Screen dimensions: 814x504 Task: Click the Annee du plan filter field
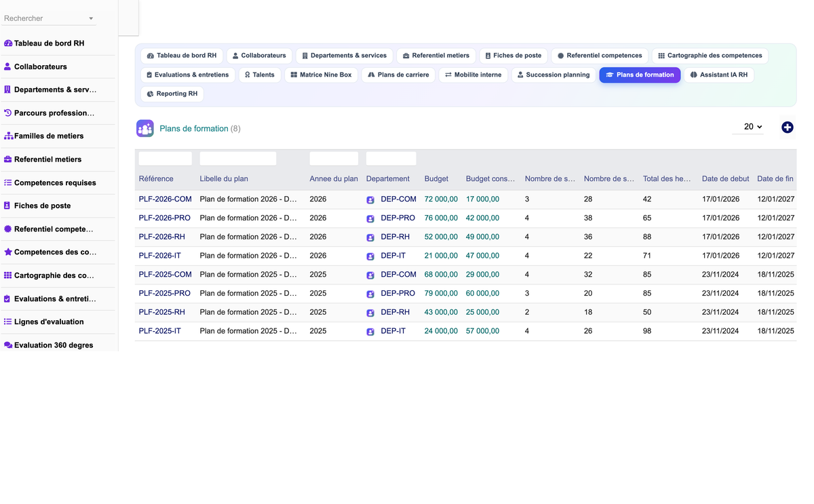click(334, 159)
